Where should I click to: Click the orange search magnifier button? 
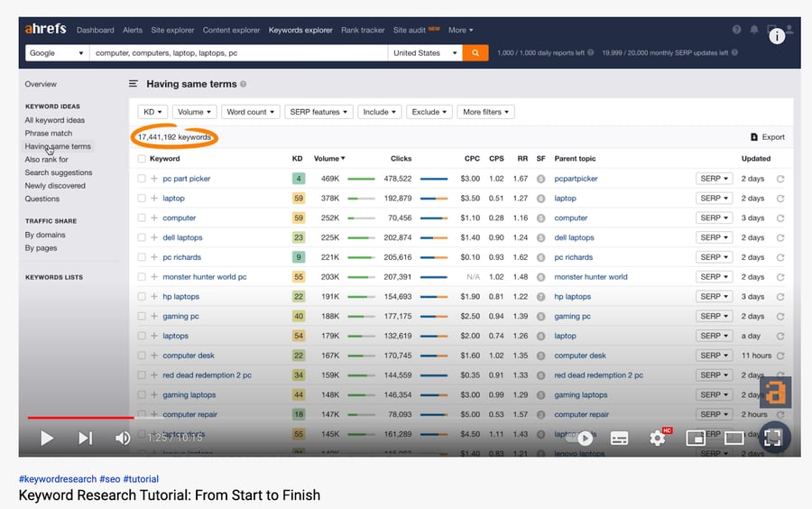click(475, 53)
